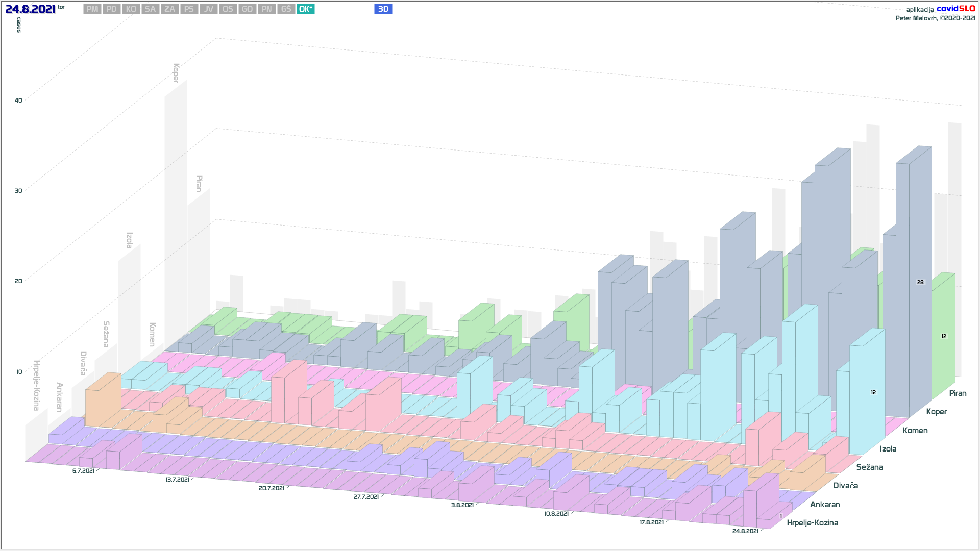Click the Koper legend label
Image resolution: width=980 pixels, height=551 pixels.
click(x=936, y=412)
